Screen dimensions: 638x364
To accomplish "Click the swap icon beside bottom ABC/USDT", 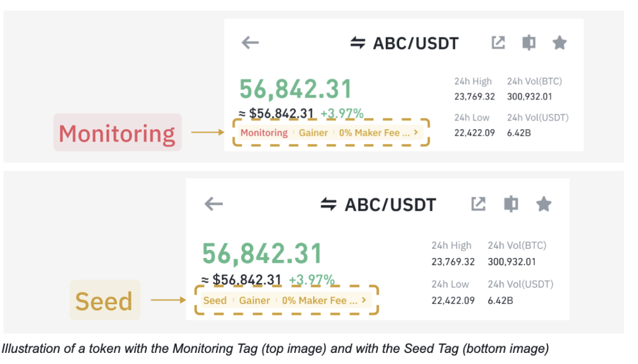I will tap(329, 204).
